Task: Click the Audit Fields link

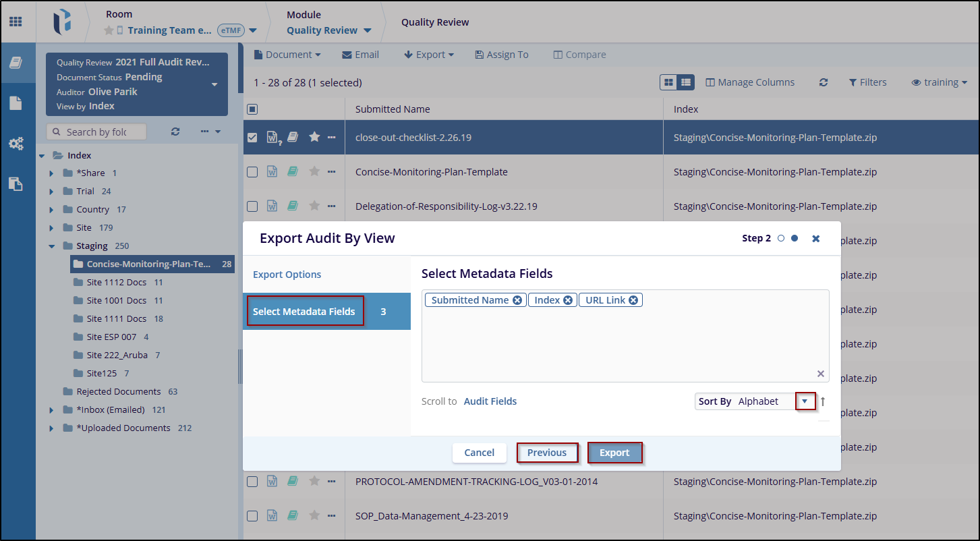Action: point(490,401)
